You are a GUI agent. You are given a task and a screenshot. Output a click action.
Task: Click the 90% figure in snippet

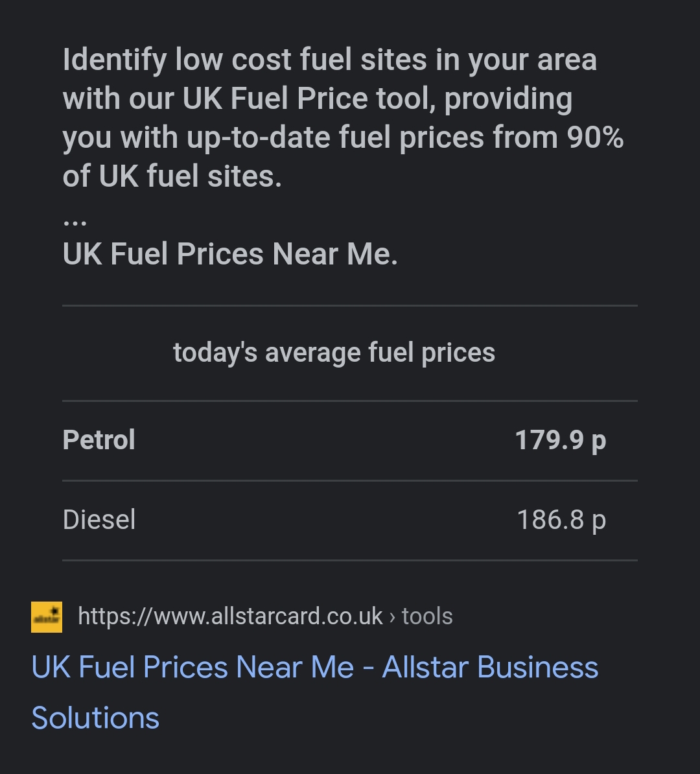[x=596, y=137]
